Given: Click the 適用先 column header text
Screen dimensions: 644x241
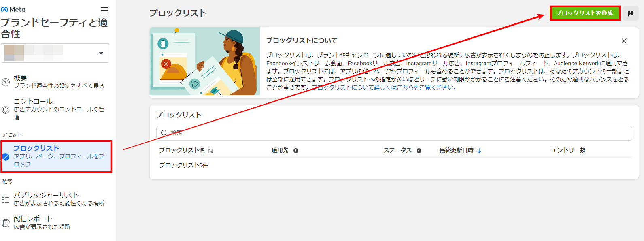Looking at the screenshot, I should point(280,150).
